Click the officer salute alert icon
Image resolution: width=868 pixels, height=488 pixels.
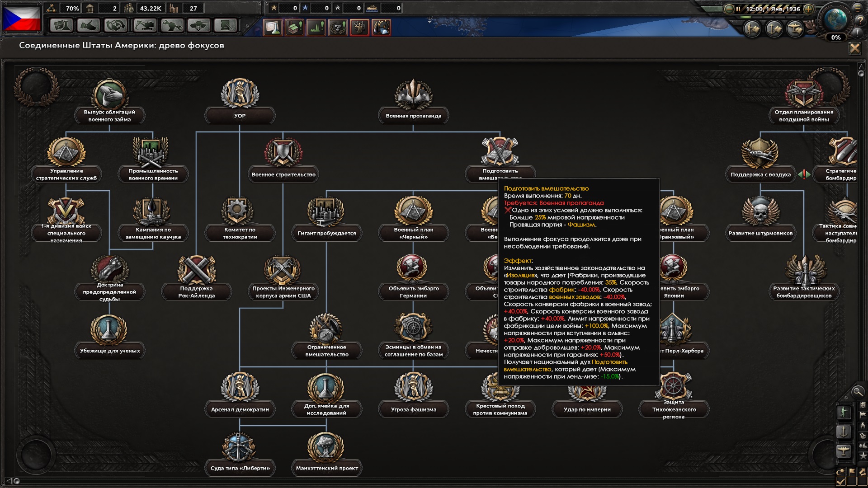point(359,27)
